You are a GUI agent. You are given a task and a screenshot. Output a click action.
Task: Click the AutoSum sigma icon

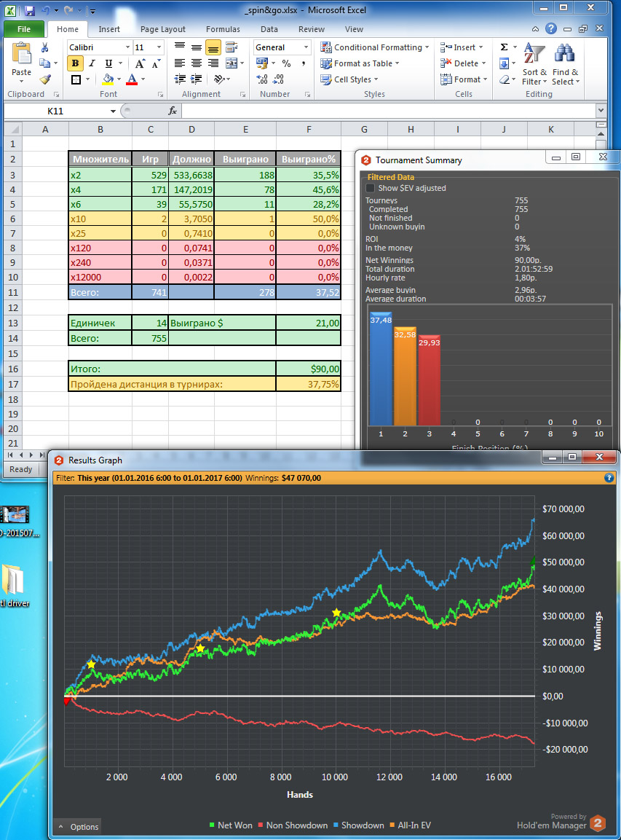point(504,47)
